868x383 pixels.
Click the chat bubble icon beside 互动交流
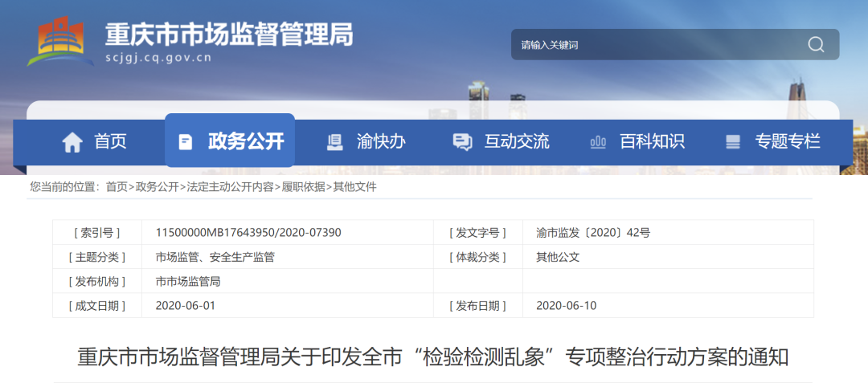click(x=462, y=142)
